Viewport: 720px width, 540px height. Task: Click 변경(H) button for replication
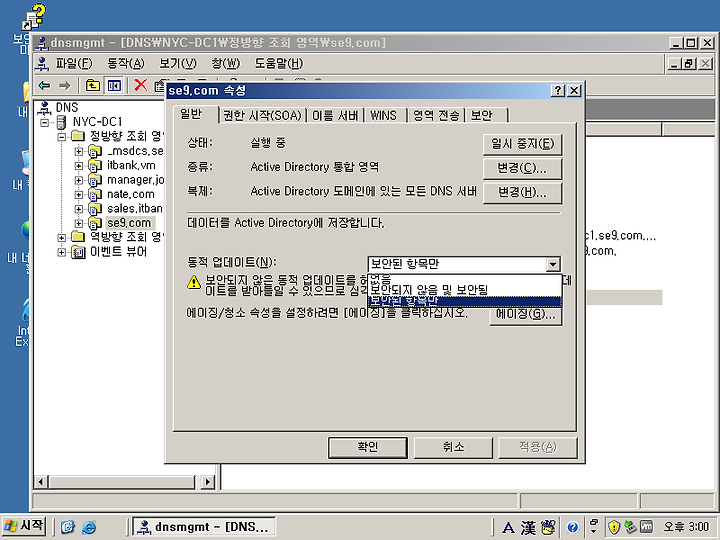(x=523, y=193)
